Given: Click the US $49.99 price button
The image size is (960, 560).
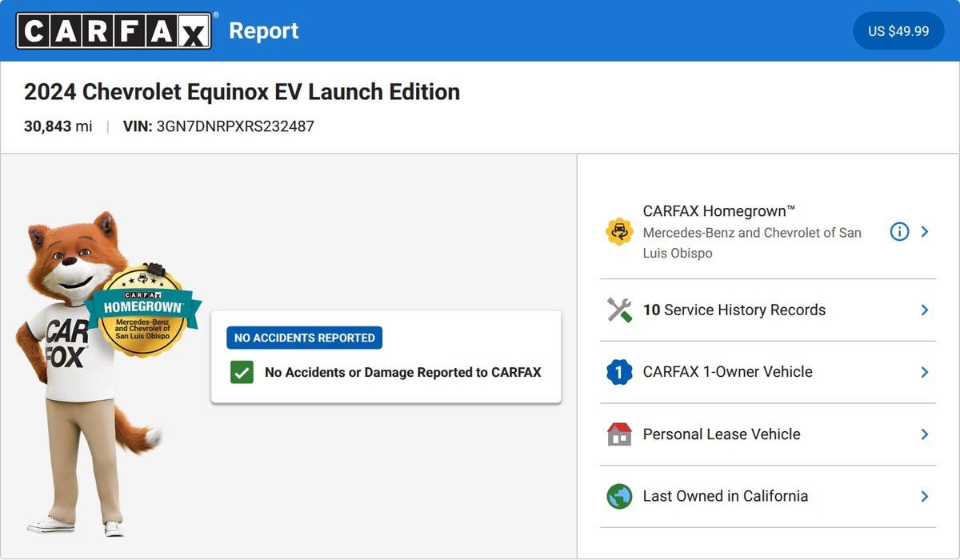Looking at the screenshot, I should pos(898,31).
